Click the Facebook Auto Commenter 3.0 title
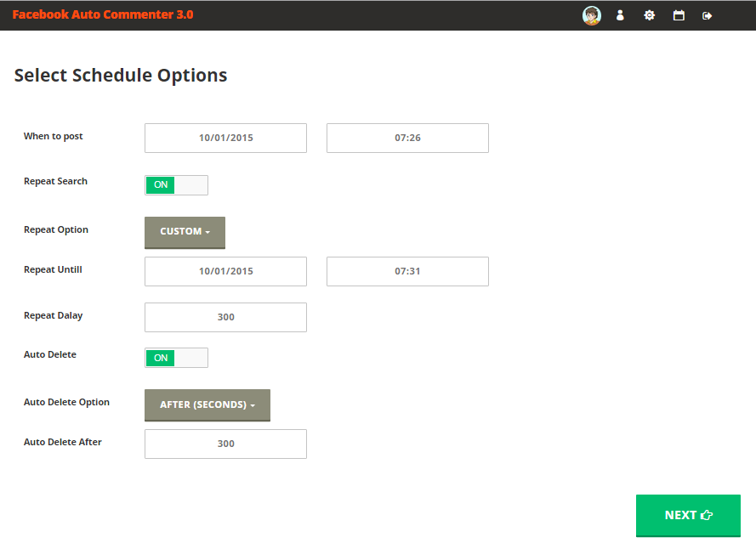This screenshot has width=756, height=543. pyautogui.click(x=102, y=14)
